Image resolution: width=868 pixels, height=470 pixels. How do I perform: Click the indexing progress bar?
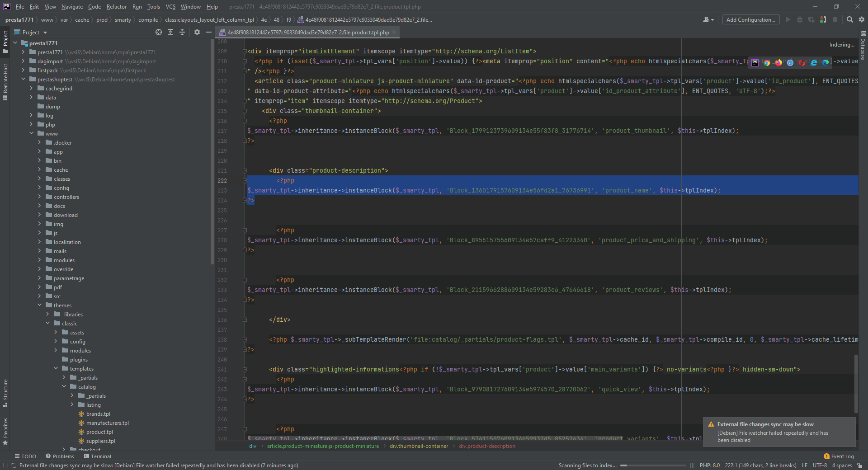(x=653, y=465)
